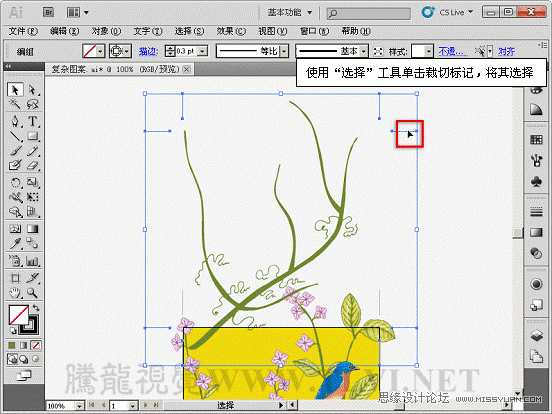This screenshot has height=414, width=552.
Task: Expand the CS Live menu
Action: (456, 13)
